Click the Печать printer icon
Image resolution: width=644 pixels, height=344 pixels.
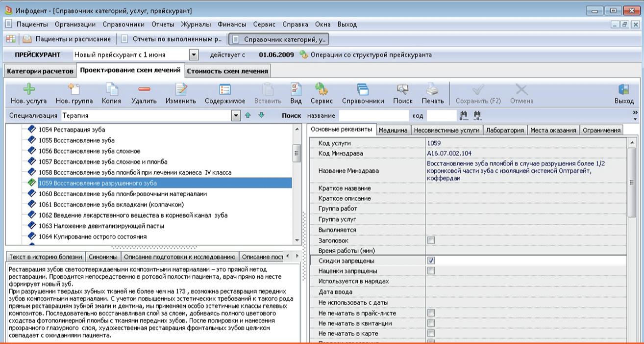coord(433,89)
